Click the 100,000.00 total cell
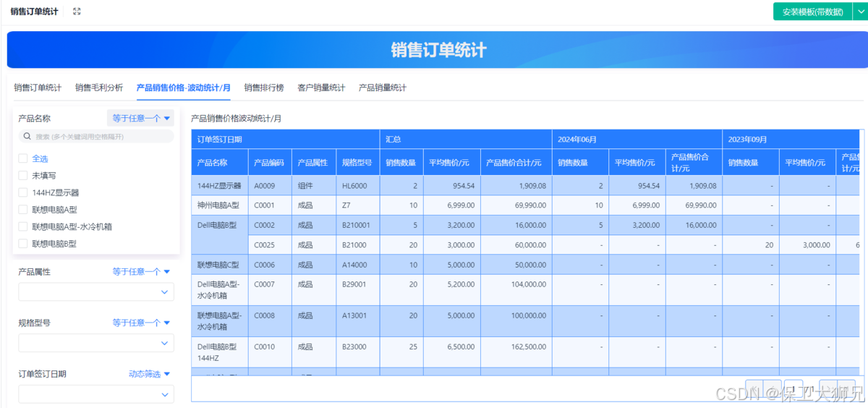Viewport: 868px width, 408px height. [516, 321]
